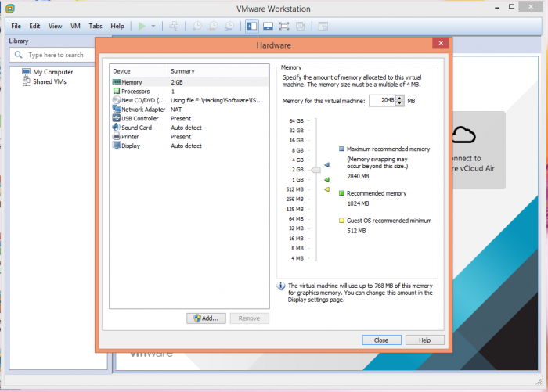Click the window resize grip in status bar
Viewport: 548px width, 392px height.
coord(539,382)
